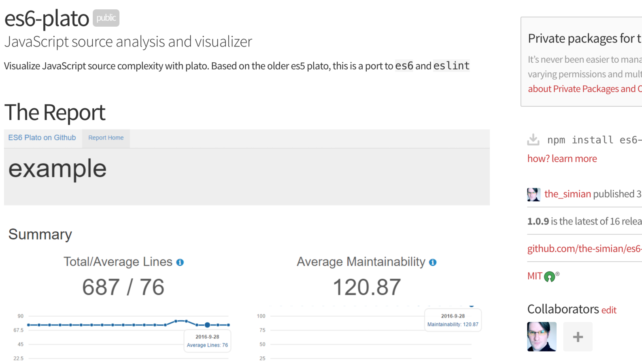The image size is (642, 364).
Task: Open the github.com/the-simian repository link
Action: point(585,248)
